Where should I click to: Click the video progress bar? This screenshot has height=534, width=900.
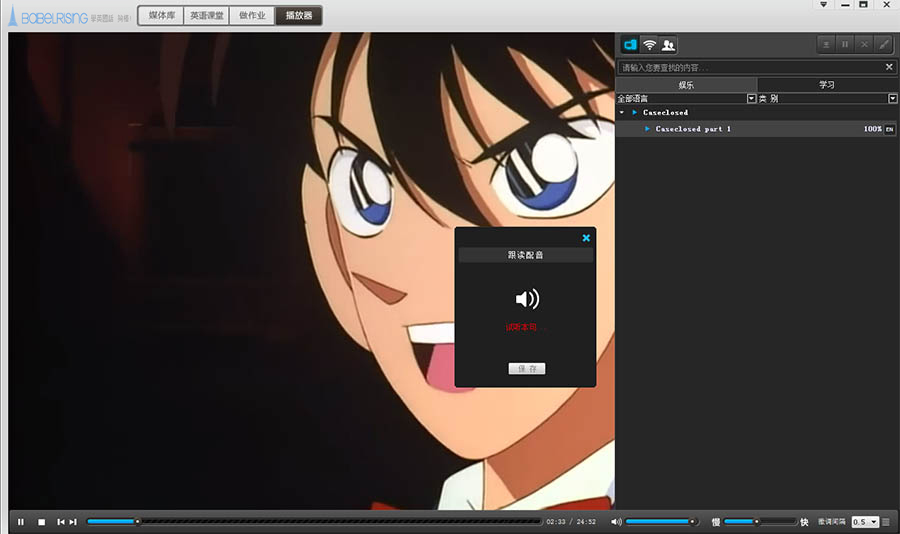(314, 521)
